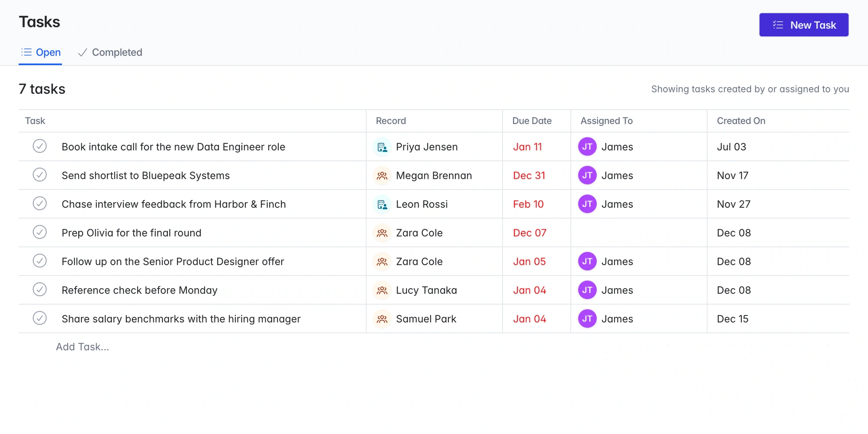This screenshot has width=868, height=434.
Task: Open the Leon Rossi record
Action: click(x=422, y=204)
